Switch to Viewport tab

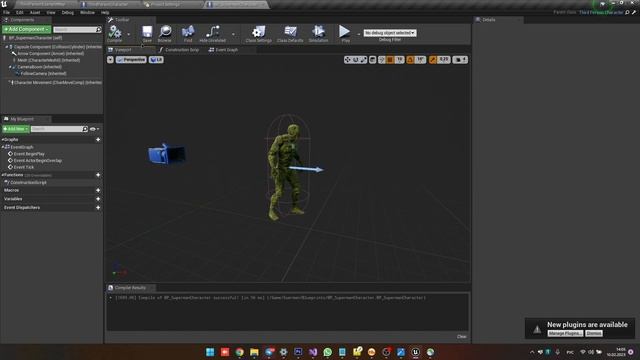pos(122,50)
